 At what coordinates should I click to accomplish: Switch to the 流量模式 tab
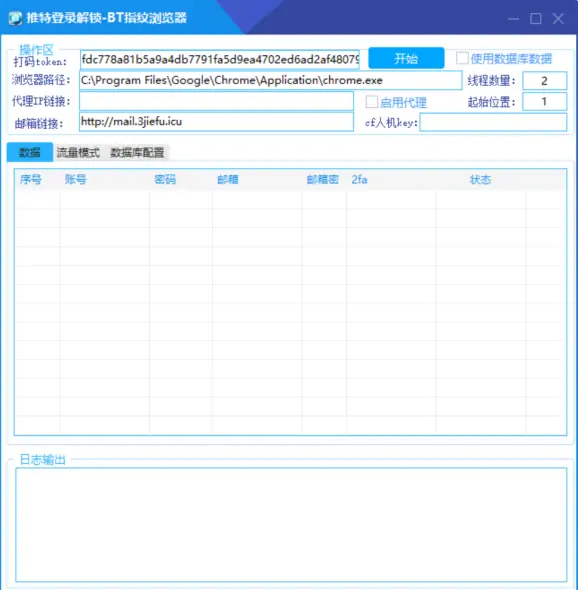[78, 152]
